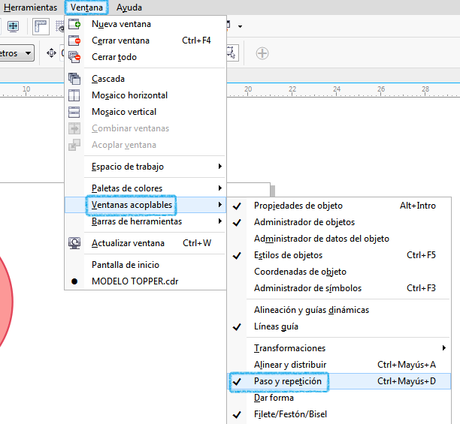Select MODELO TOPPER.cdr document

tap(145, 281)
